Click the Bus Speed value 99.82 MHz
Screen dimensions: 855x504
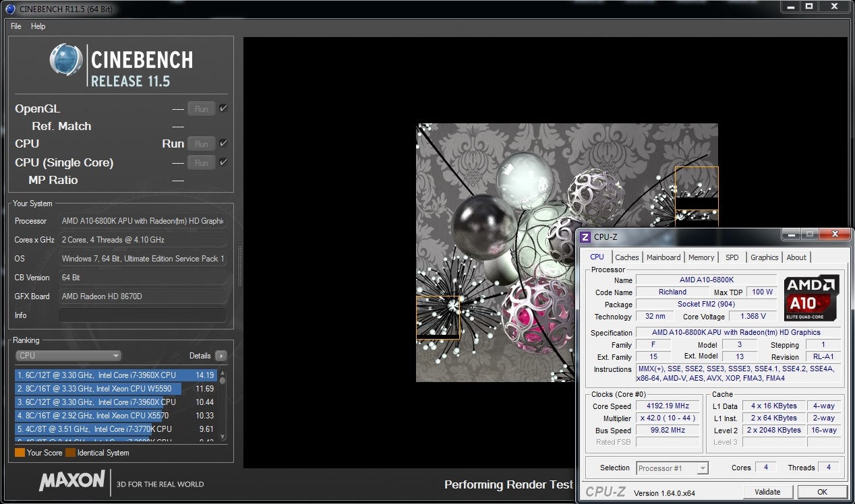668,431
